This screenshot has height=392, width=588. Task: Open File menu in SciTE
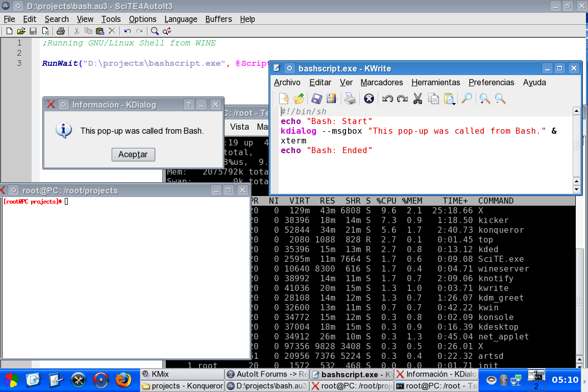point(9,19)
